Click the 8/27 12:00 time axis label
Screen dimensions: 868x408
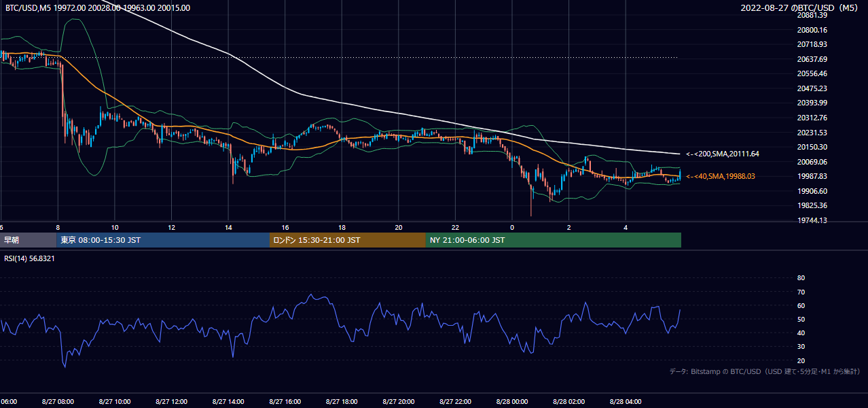[171, 402]
